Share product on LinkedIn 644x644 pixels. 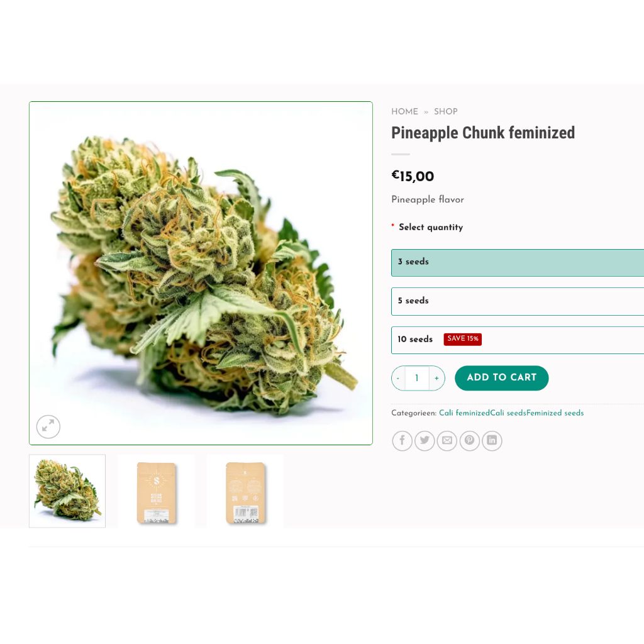pyautogui.click(x=492, y=441)
